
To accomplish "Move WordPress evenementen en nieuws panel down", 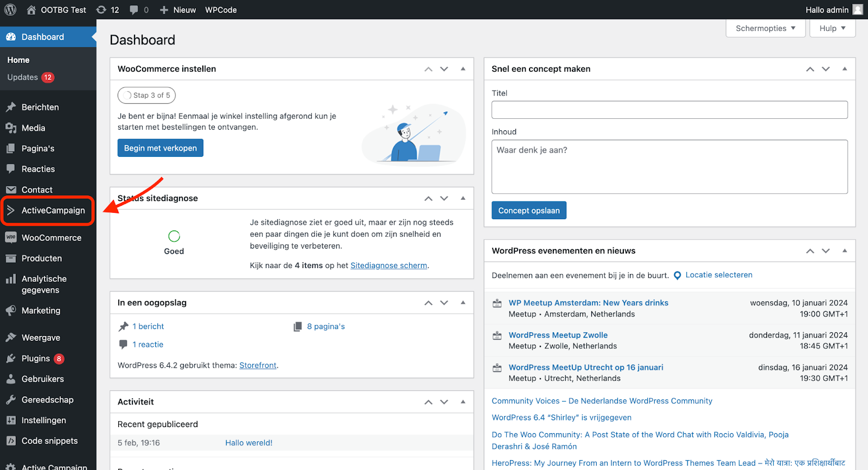I will tap(826, 251).
